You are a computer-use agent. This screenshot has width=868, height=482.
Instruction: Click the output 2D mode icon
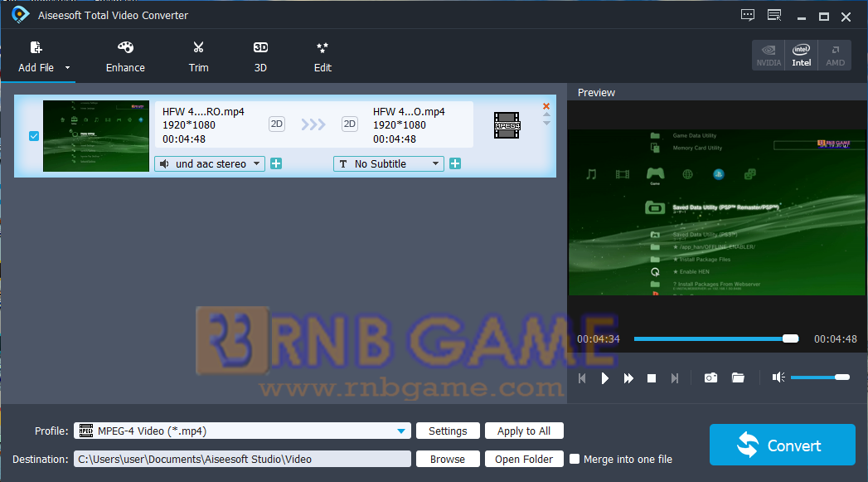(x=349, y=124)
